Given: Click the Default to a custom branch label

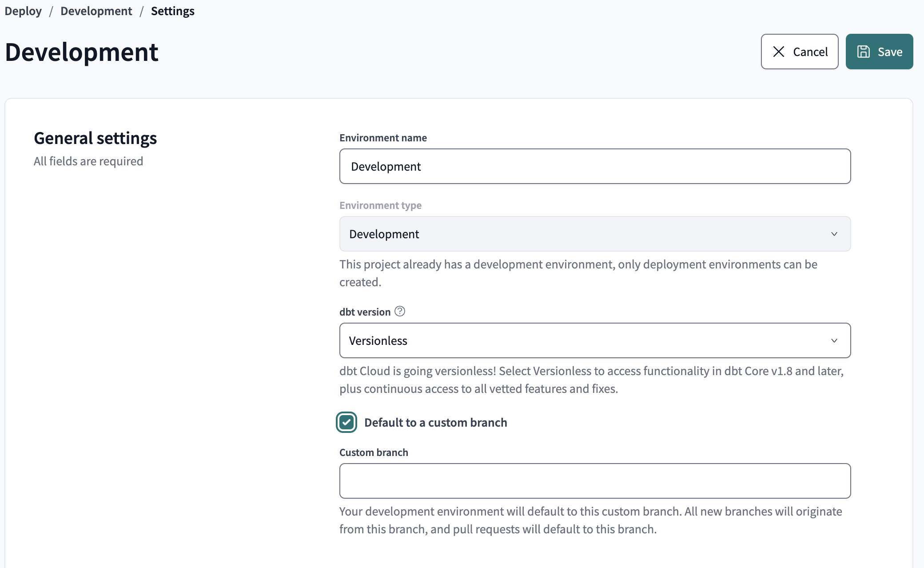Looking at the screenshot, I should (x=435, y=423).
